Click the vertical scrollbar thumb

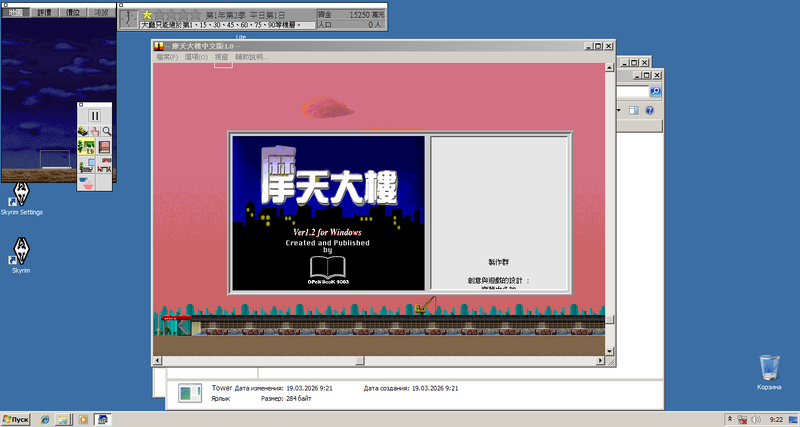[609, 319]
